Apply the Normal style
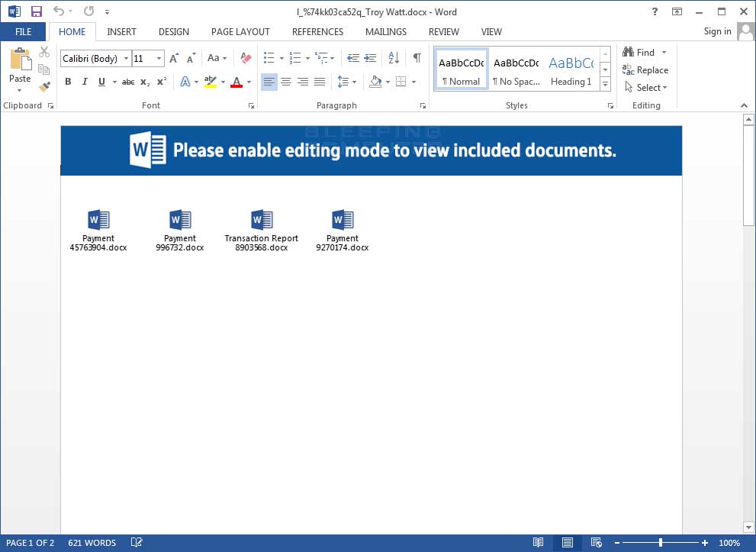The width and height of the screenshot is (756, 552). 462,69
